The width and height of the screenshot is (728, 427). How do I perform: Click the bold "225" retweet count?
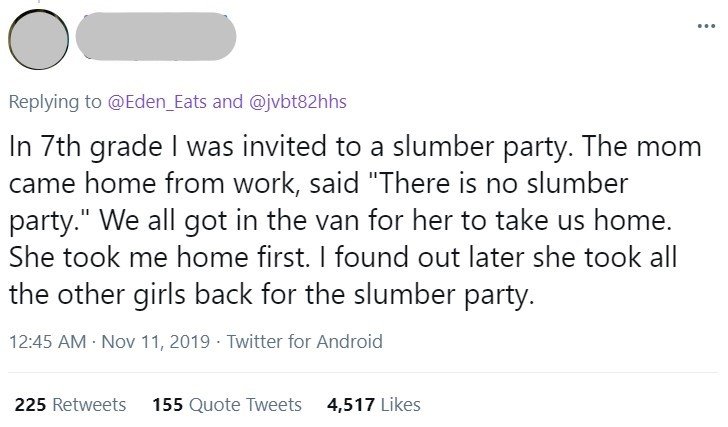coord(30,404)
